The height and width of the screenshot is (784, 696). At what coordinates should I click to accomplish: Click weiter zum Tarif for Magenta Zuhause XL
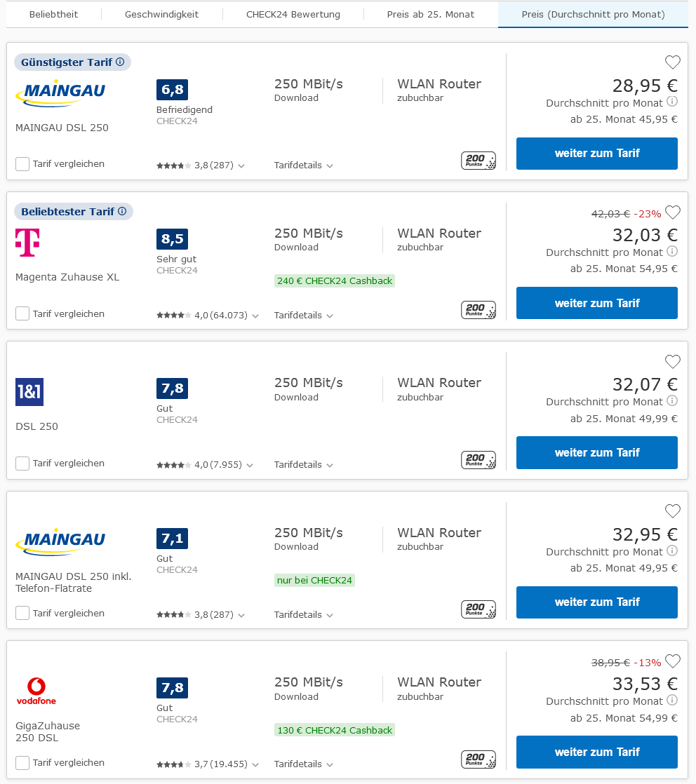596,303
